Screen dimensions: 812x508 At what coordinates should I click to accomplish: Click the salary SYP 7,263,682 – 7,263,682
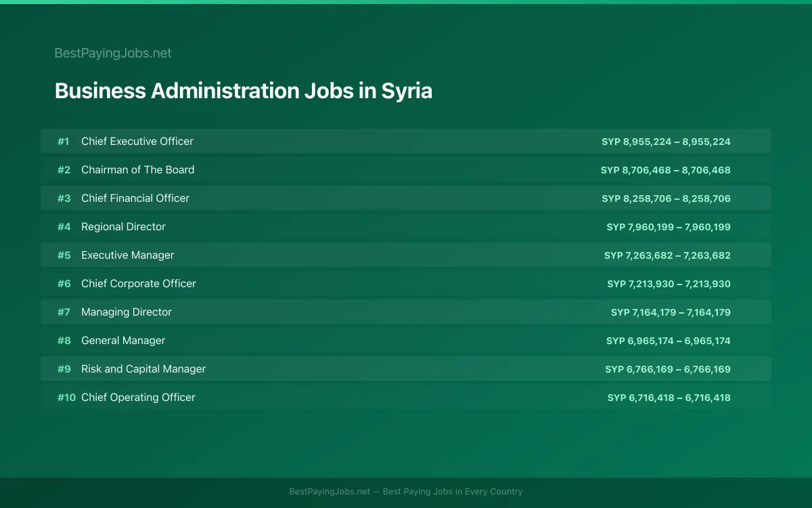[x=667, y=255]
